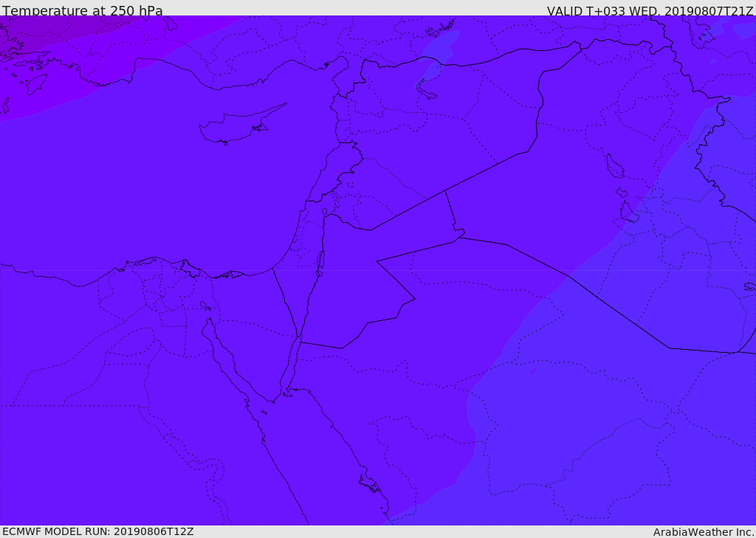Click the 'ECMWF MODEL RUN: 20190806T12Z' caption

pyautogui.click(x=98, y=531)
